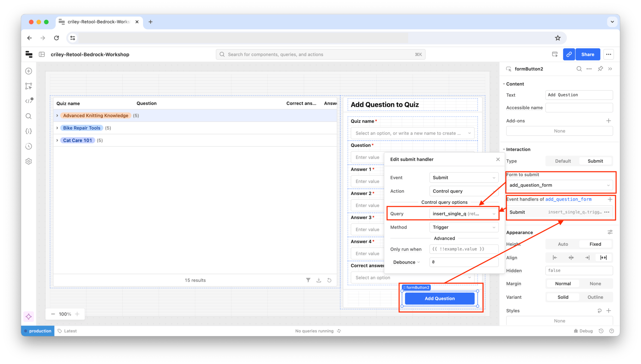Toggle the left panel layout icon
641x364 pixels.
point(42,54)
